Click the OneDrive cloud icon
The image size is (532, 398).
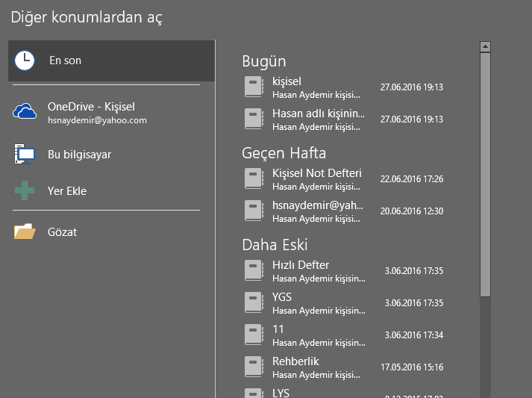(x=25, y=111)
